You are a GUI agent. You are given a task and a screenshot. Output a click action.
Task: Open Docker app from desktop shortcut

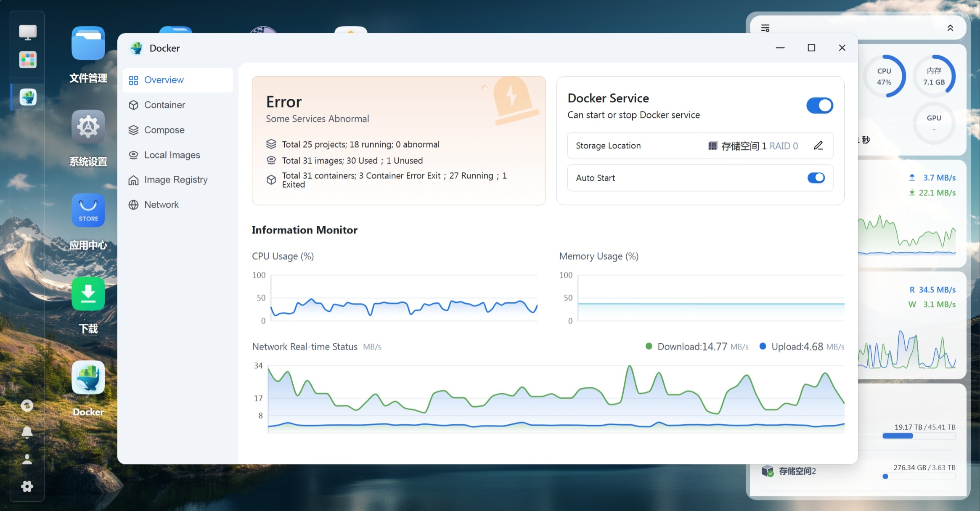[88, 378]
